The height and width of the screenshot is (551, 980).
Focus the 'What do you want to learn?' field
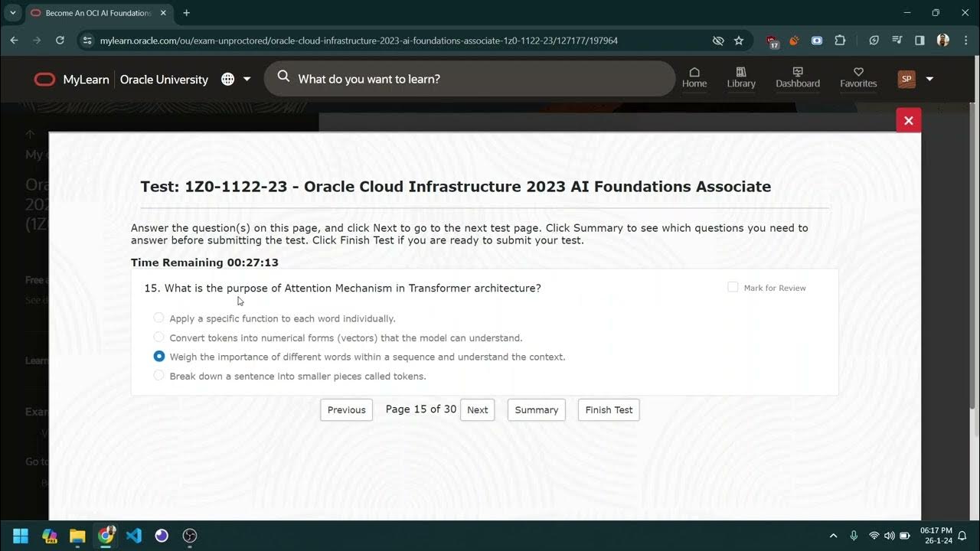tap(469, 79)
